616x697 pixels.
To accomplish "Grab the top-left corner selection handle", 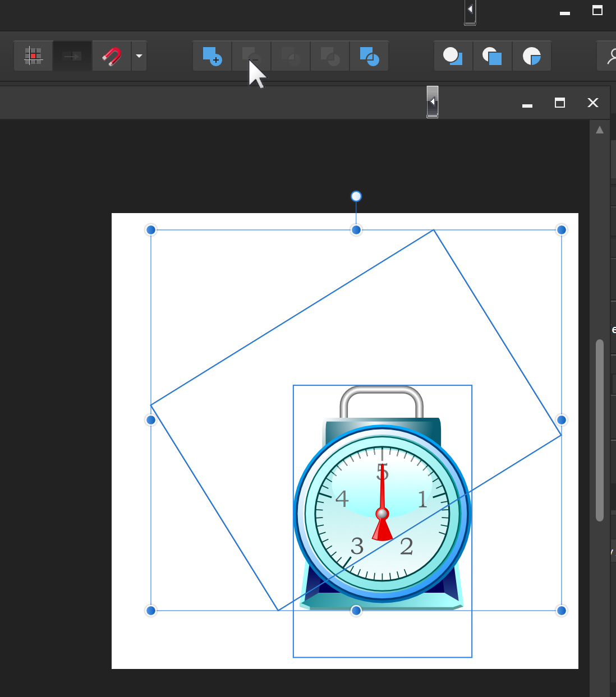I will tap(150, 230).
